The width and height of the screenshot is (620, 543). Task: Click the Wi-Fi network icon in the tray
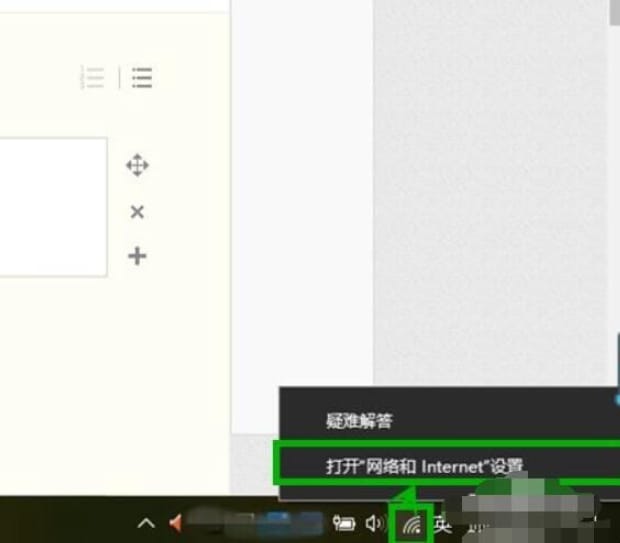pos(411,524)
